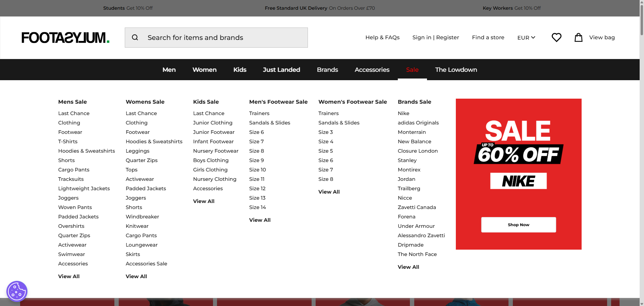644x306 pixels.
Task: Click the shopping bag icon
Action: tap(578, 38)
